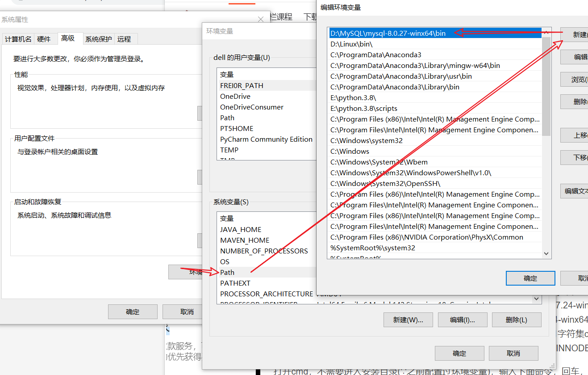The width and height of the screenshot is (588, 375).
Task: Select the C:\ProgramData\Anaconda3 entry
Action: click(x=435, y=55)
